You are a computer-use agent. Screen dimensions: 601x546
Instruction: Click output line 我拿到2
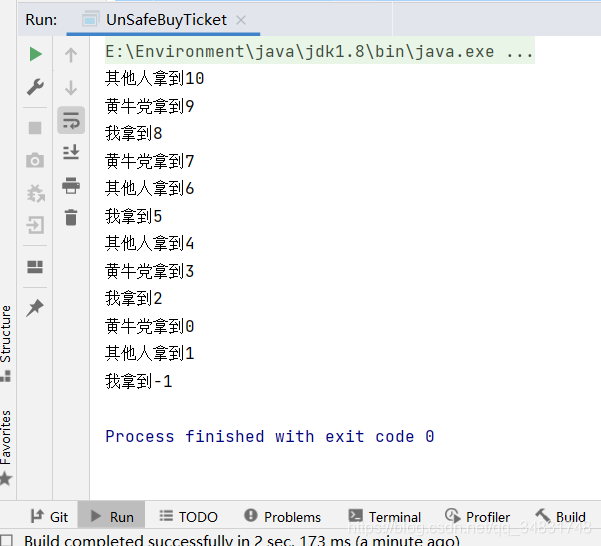133,298
